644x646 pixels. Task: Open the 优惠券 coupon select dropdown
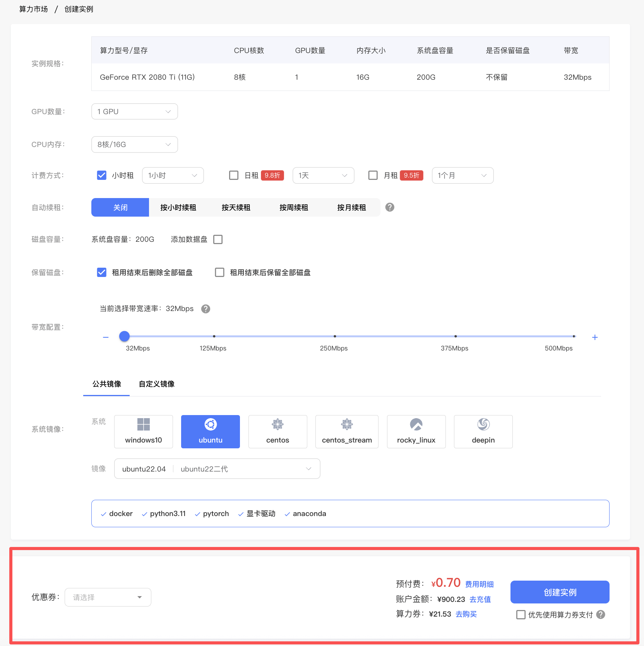coord(108,597)
